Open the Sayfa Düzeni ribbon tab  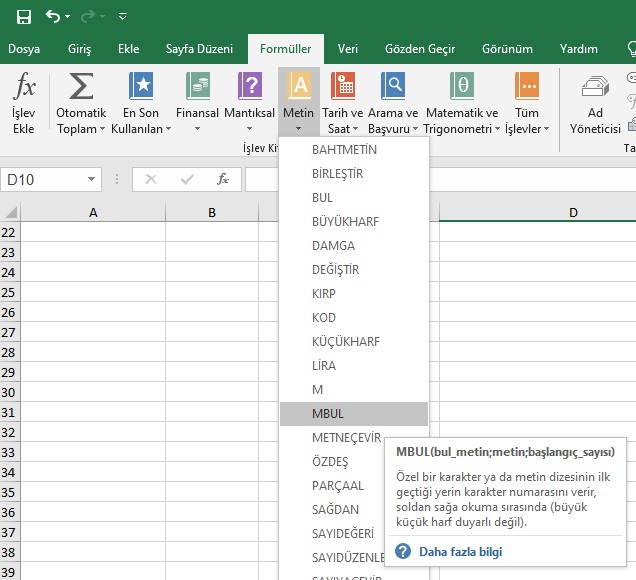[199, 48]
